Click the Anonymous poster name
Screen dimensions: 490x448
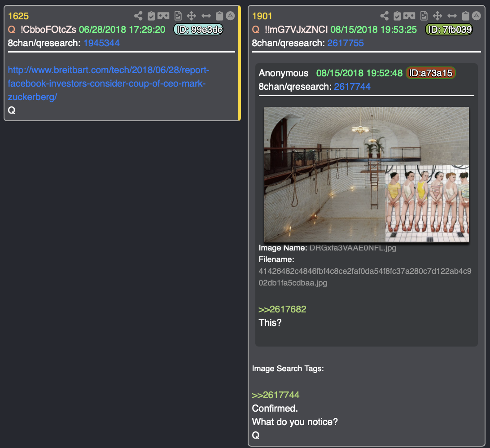[284, 73]
